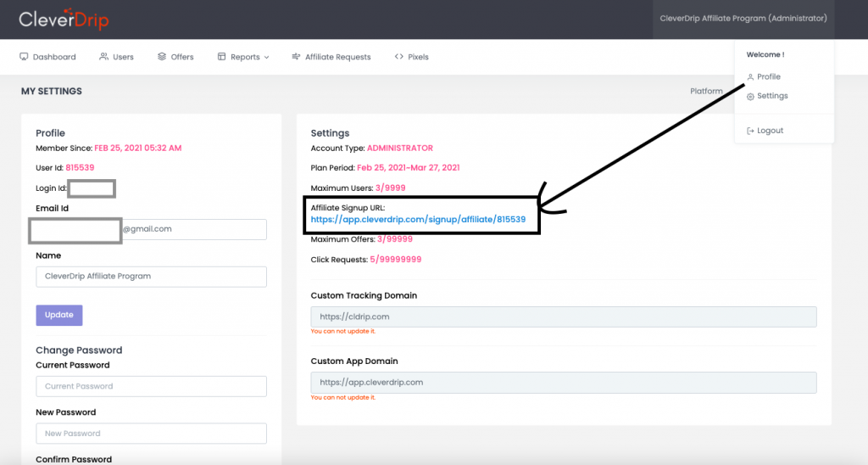Click the Update button
Image resolution: width=868 pixels, height=465 pixels.
pos(59,315)
